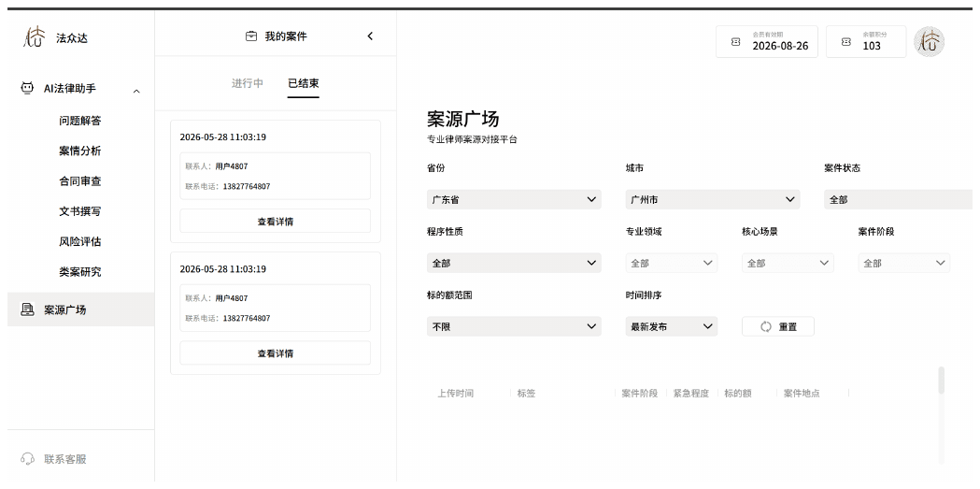Image resolution: width=980 pixels, height=489 pixels.
Task: Click the case list vertical scrollbar
Action: [942, 381]
